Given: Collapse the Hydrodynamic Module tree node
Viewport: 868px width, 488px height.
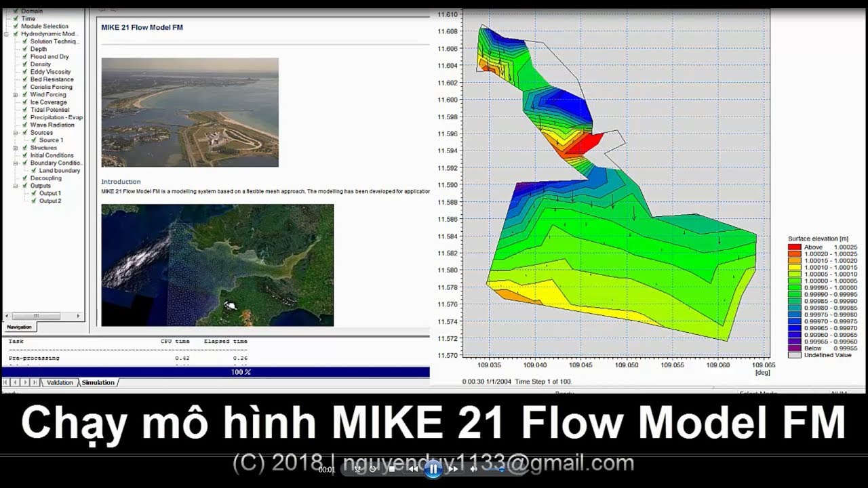Looking at the screenshot, I should click(x=6, y=34).
